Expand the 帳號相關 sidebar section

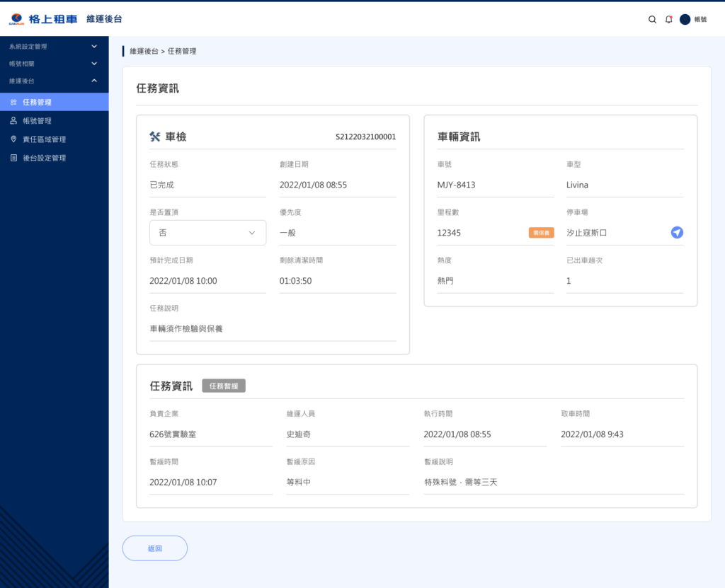pyautogui.click(x=94, y=64)
